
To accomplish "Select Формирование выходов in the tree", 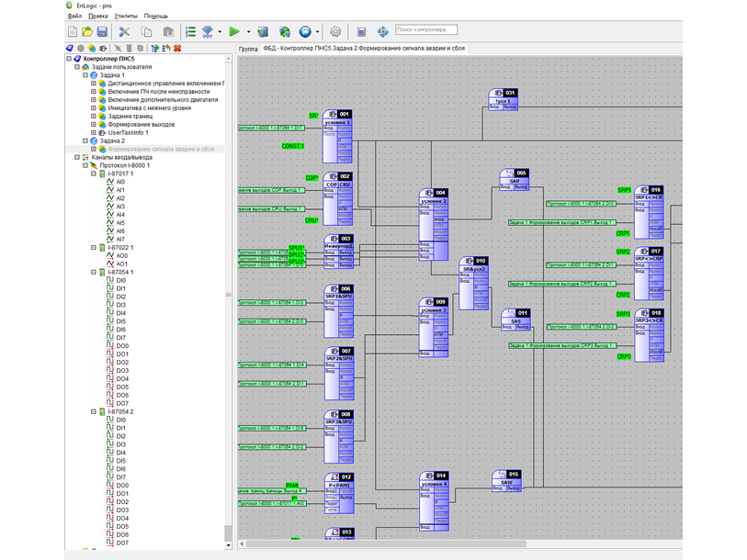I will pyautogui.click(x=141, y=124).
